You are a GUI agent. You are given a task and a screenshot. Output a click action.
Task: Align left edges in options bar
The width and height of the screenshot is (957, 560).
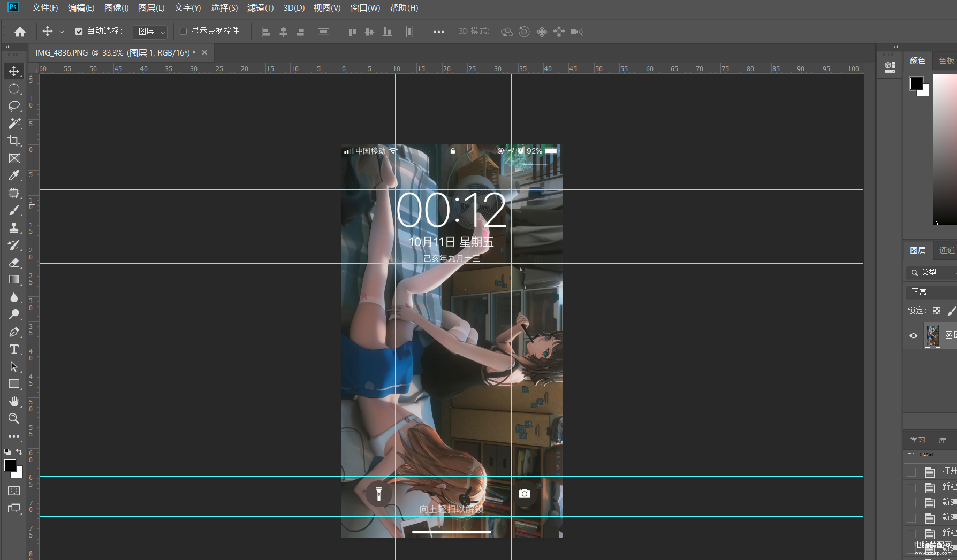266,32
